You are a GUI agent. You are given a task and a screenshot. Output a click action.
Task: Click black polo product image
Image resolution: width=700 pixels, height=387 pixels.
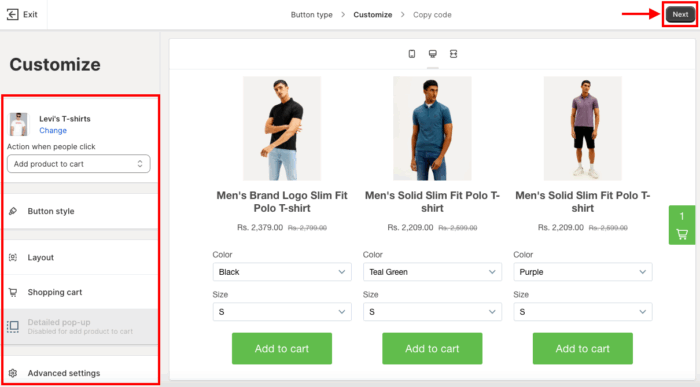(282, 129)
